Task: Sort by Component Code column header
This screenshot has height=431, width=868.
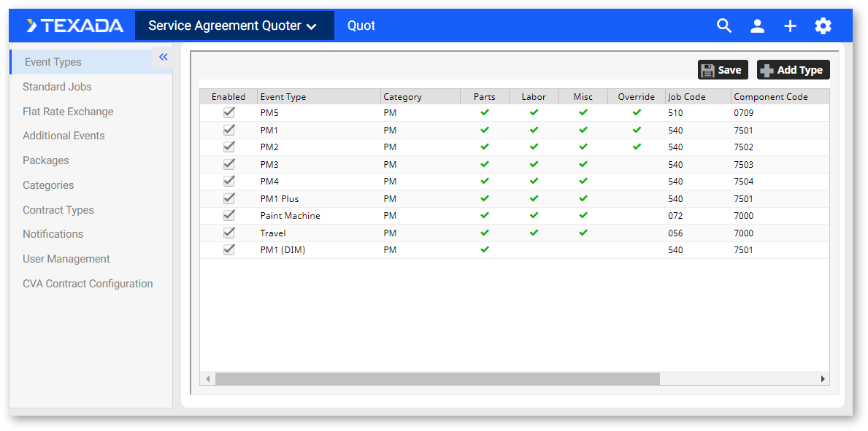Action: click(x=780, y=97)
